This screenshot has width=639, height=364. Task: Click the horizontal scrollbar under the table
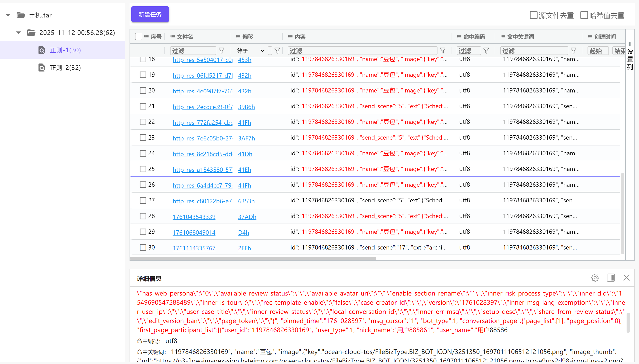pos(253,258)
